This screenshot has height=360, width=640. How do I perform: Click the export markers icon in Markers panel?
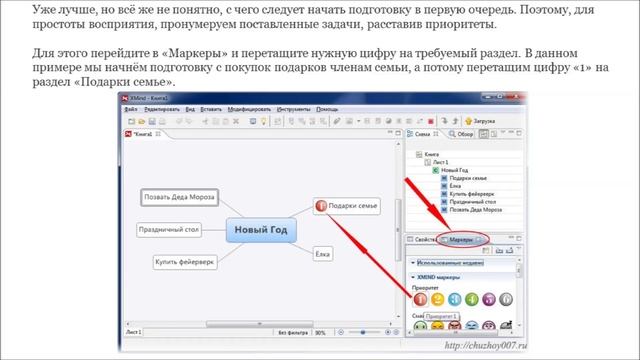pos(509,250)
